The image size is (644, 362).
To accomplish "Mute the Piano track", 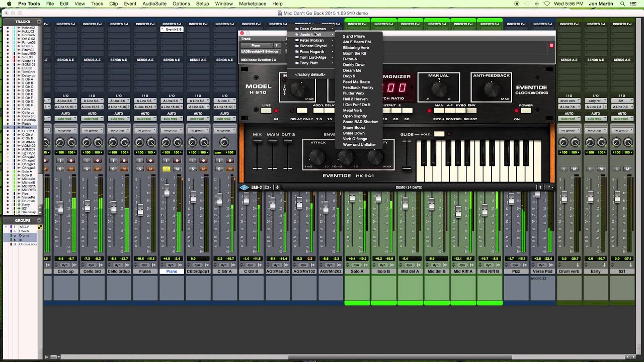I will tap(177, 169).
